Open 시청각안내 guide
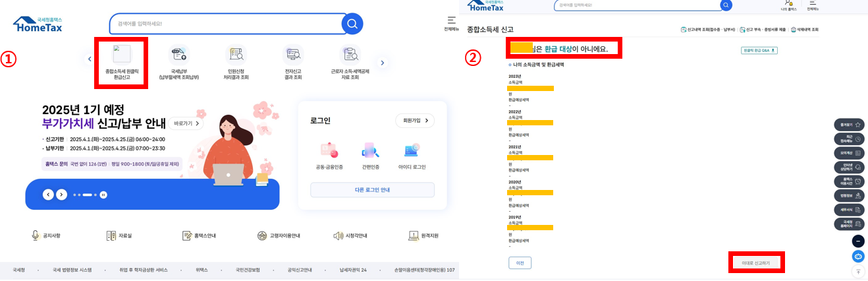 pyautogui.click(x=350, y=235)
